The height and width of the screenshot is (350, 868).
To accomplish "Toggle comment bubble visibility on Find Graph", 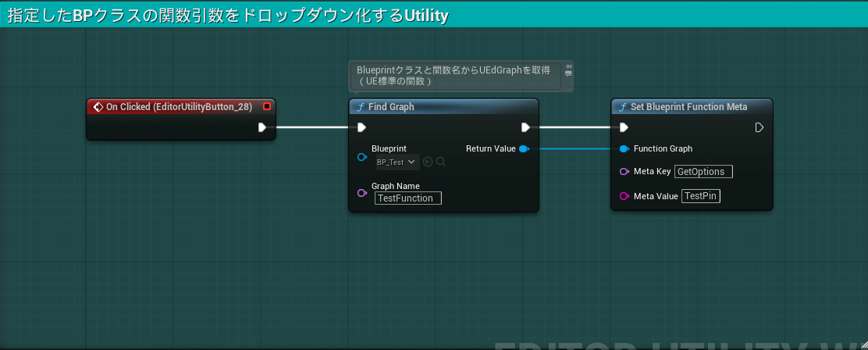I will point(568,73).
